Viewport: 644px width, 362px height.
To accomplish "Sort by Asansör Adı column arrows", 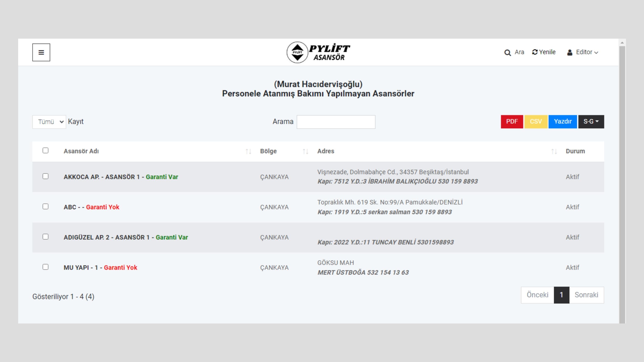I will coord(248,151).
